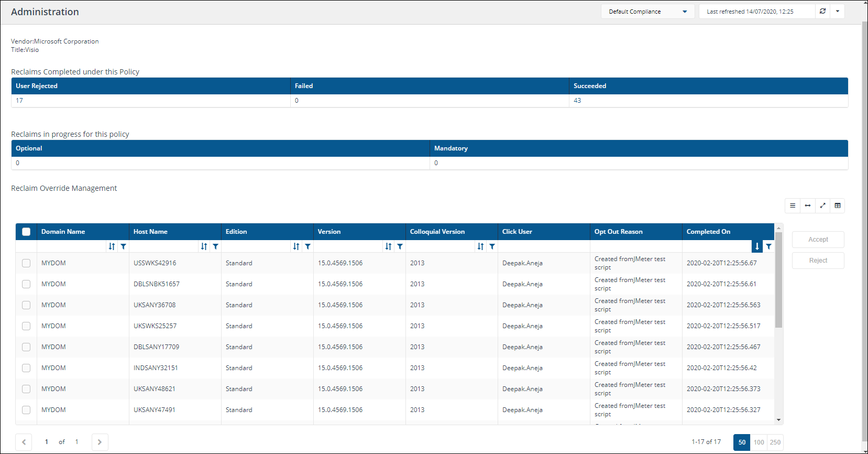Sort the Domain Name column

pyautogui.click(x=112, y=246)
